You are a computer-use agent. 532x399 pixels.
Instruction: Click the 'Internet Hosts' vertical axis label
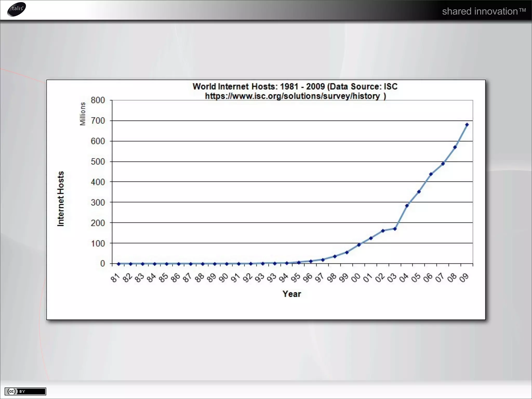[61, 199]
